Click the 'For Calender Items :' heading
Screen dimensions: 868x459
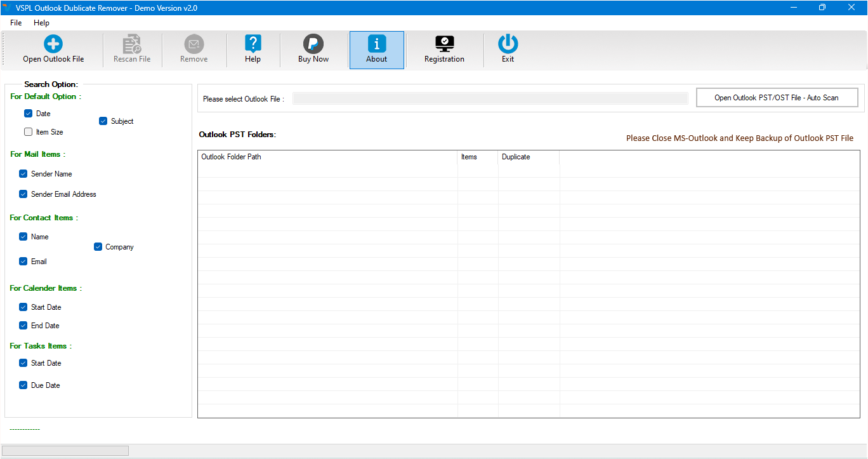pos(46,288)
